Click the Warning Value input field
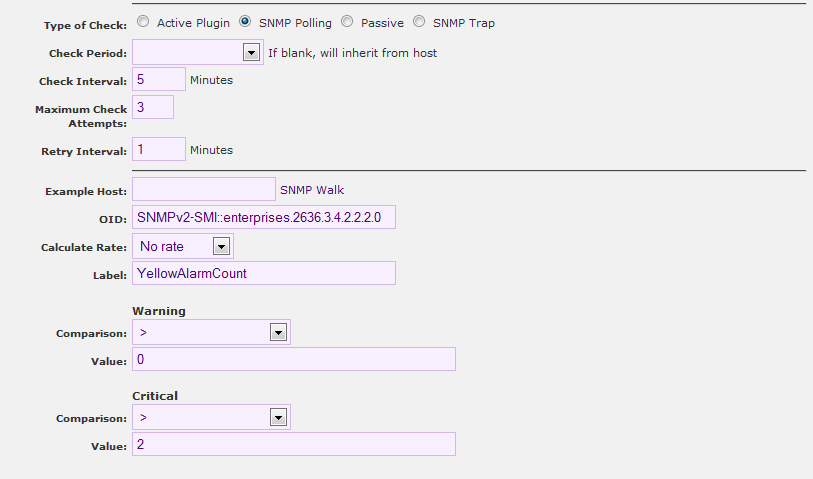 pyautogui.click(x=293, y=360)
